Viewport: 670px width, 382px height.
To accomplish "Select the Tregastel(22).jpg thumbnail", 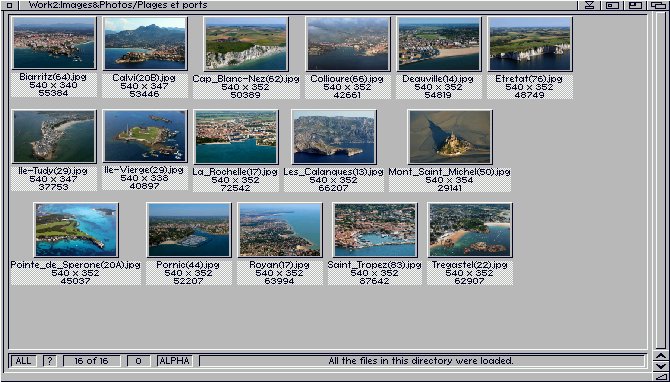I will [470, 230].
